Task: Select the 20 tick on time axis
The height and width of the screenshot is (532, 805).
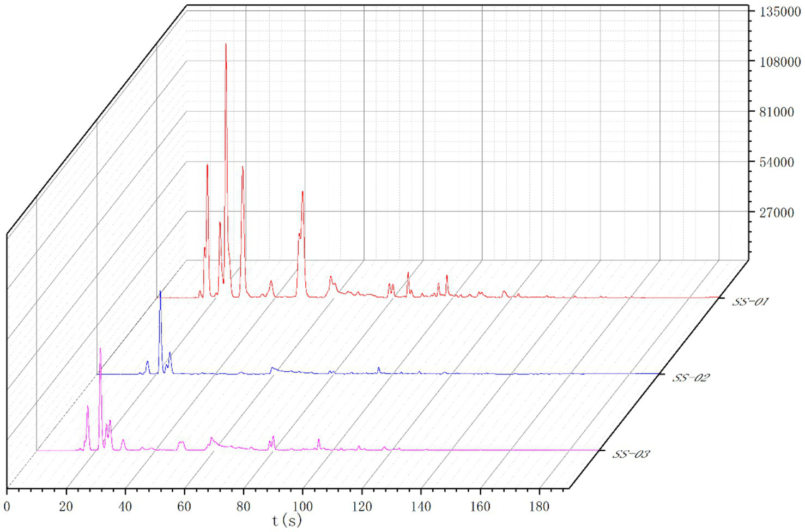Action: pyautogui.click(x=66, y=506)
